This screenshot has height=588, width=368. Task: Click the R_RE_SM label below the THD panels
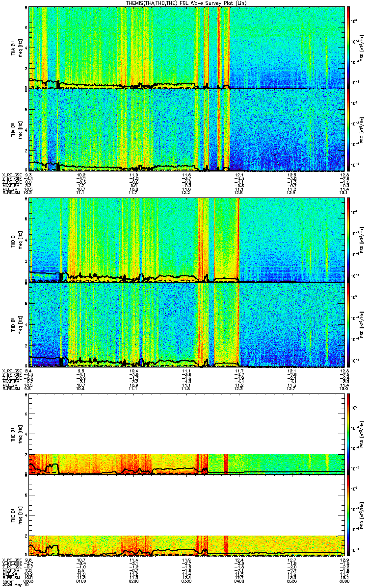(11, 389)
